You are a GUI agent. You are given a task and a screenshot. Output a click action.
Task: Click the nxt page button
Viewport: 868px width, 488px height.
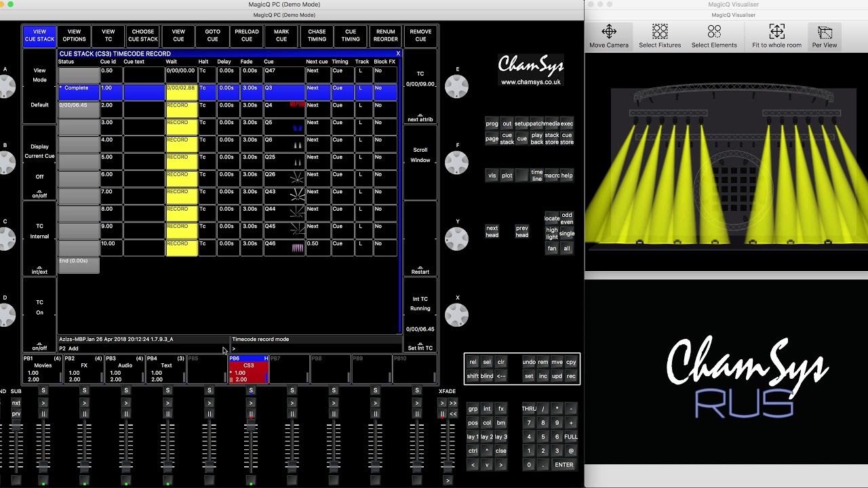pyautogui.click(x=16, y=403)
